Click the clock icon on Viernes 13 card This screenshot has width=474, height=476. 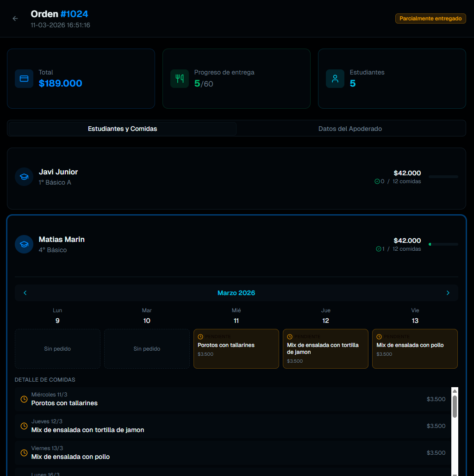(x=379, y=337)
